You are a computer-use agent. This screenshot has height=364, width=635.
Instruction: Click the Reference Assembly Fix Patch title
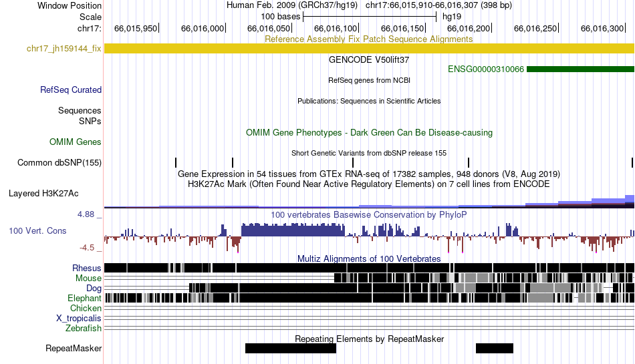368,39
